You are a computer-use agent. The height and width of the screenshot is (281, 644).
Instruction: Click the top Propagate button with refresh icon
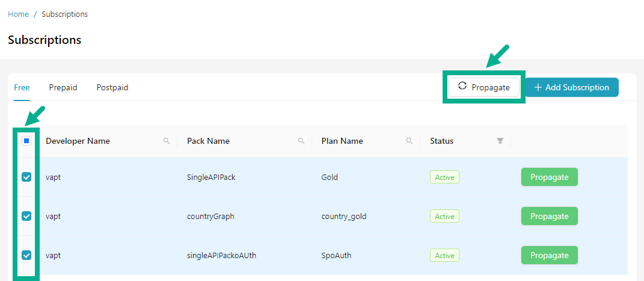484,87
